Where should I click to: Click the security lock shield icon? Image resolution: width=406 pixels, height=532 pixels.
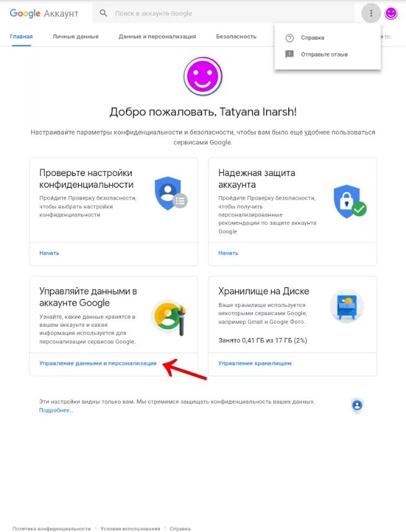(x=350, y=202)
